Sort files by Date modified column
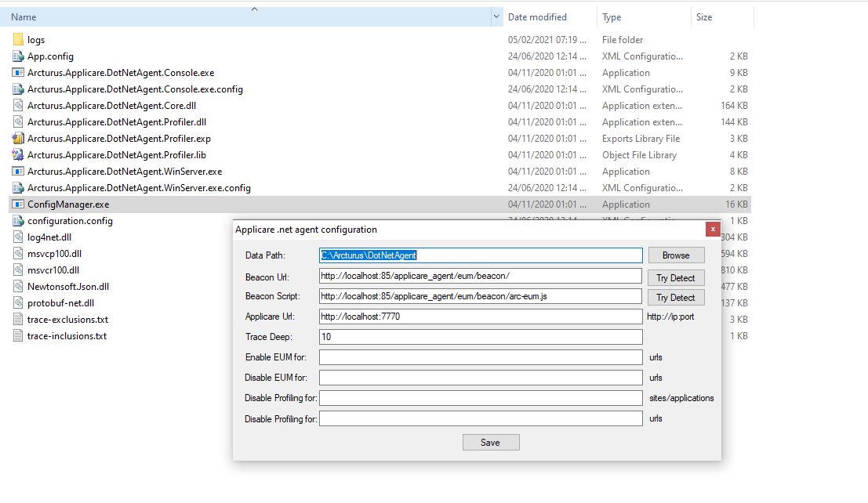 pyautogui.click(x=537, y=17)
